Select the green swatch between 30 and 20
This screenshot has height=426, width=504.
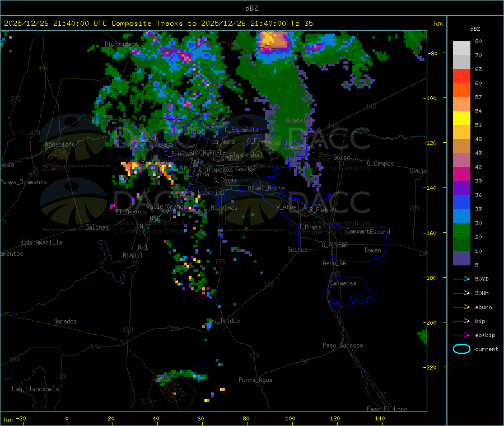[461, 230]
